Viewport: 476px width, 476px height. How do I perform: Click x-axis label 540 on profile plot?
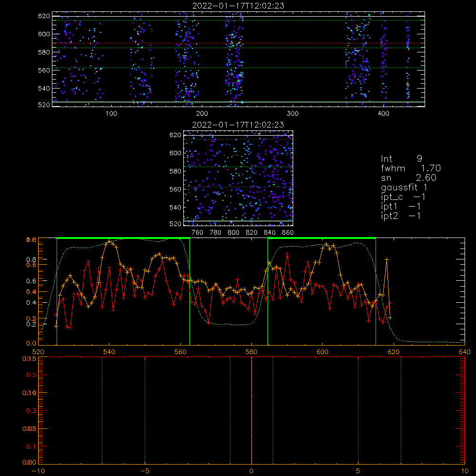[x=109, y=352]
